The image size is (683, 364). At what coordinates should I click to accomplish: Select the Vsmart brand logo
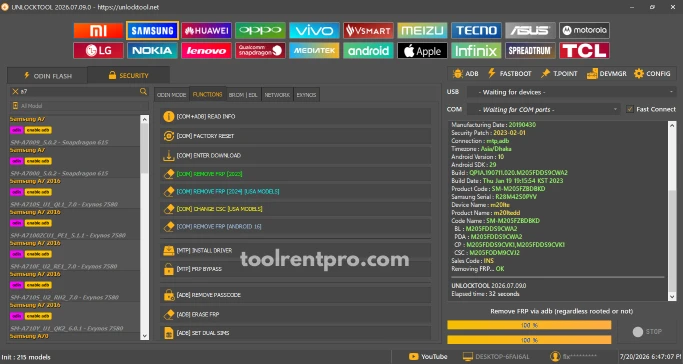tap(369, 30)
